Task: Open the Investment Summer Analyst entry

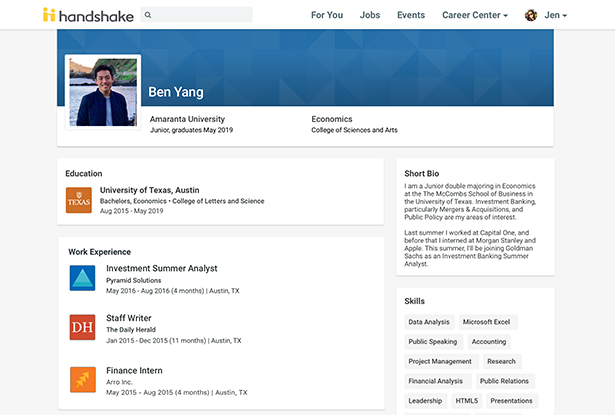Action: pyautogui.click(x=161, y=268)
